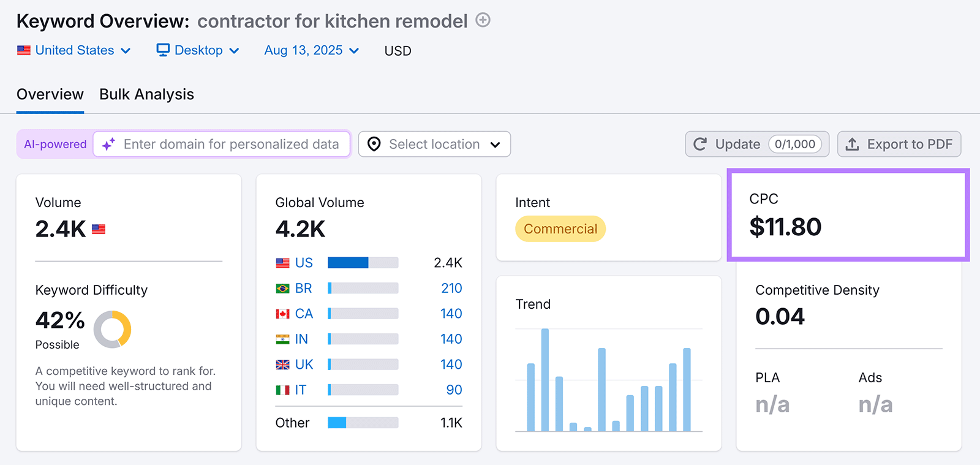The height and width of the screenshot is (465, 980).
Task: Click the location pin icon
Action: pyautogui.click(x=374, y=144)
